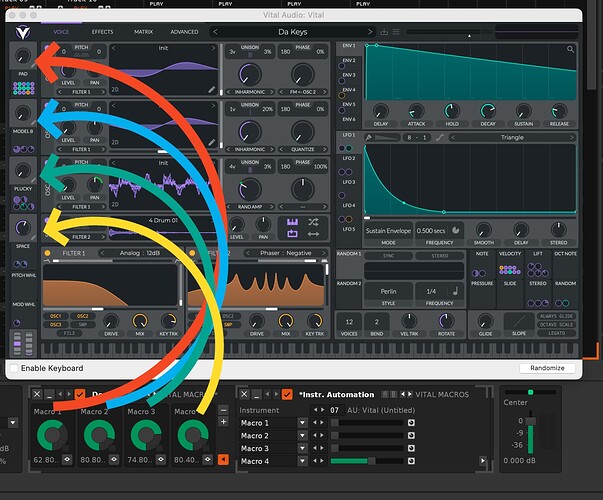603x500 pixels.
Task: Enable the Keyboard checkbox
Action: click(14, 368)
